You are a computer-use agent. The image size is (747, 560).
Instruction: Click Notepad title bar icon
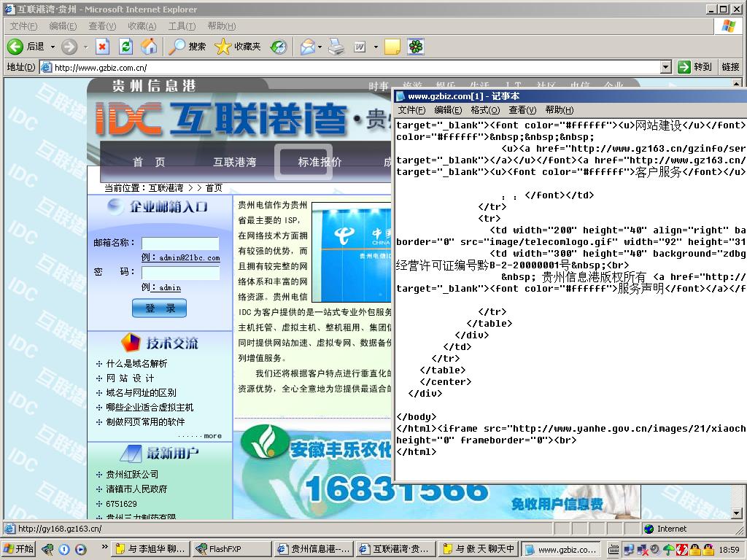tap(400, 96)
